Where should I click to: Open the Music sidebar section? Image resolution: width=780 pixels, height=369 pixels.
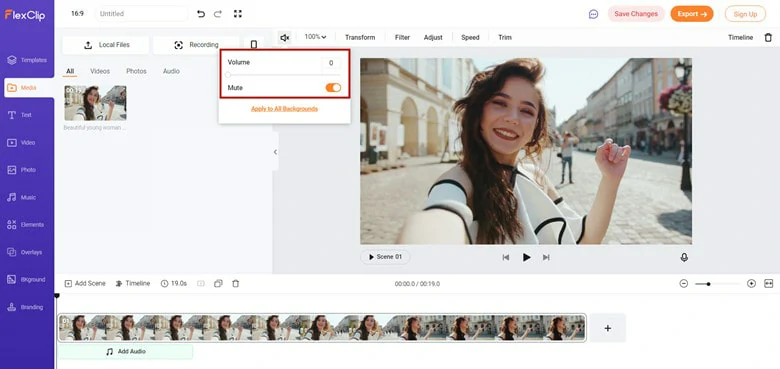point(22,197)
